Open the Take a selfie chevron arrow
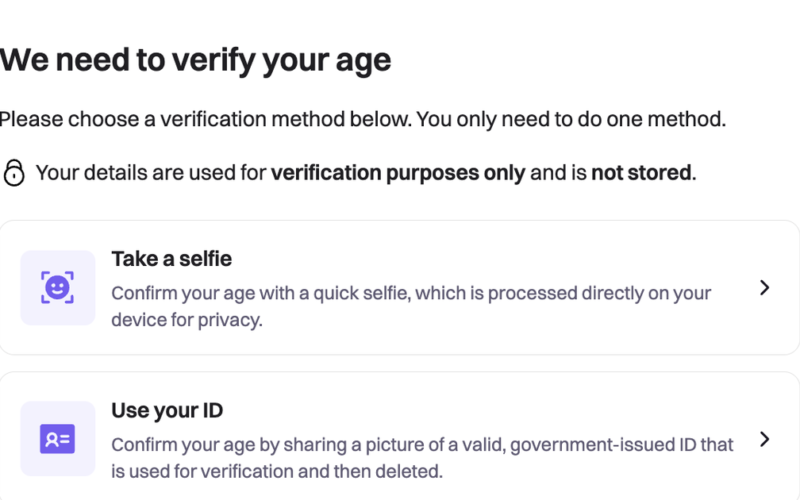The image size is (800, 500). [764, 288]
